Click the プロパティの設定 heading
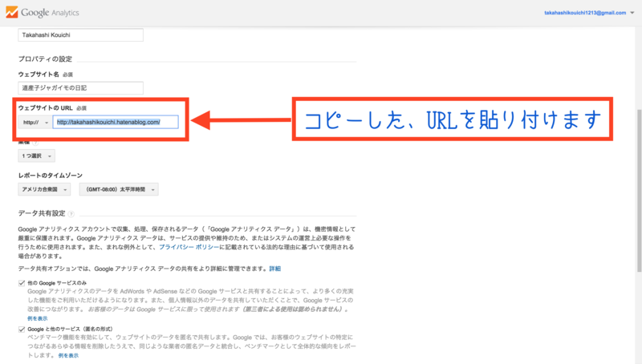The width and height of the screenshot is (642, 364). tap(45, 59)
